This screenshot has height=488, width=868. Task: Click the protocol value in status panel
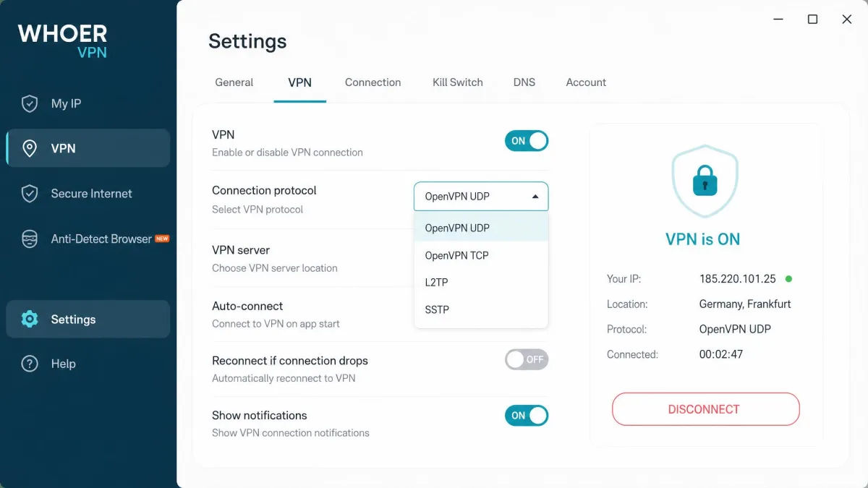[735, 329]
